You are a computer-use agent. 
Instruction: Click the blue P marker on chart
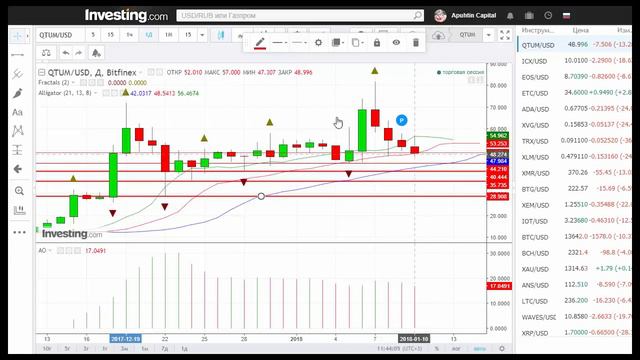click(x=402, y=120)
